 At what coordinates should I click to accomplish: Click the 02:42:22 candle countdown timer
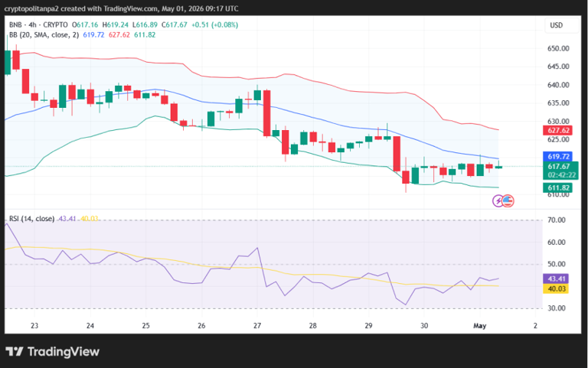(561, 175)
